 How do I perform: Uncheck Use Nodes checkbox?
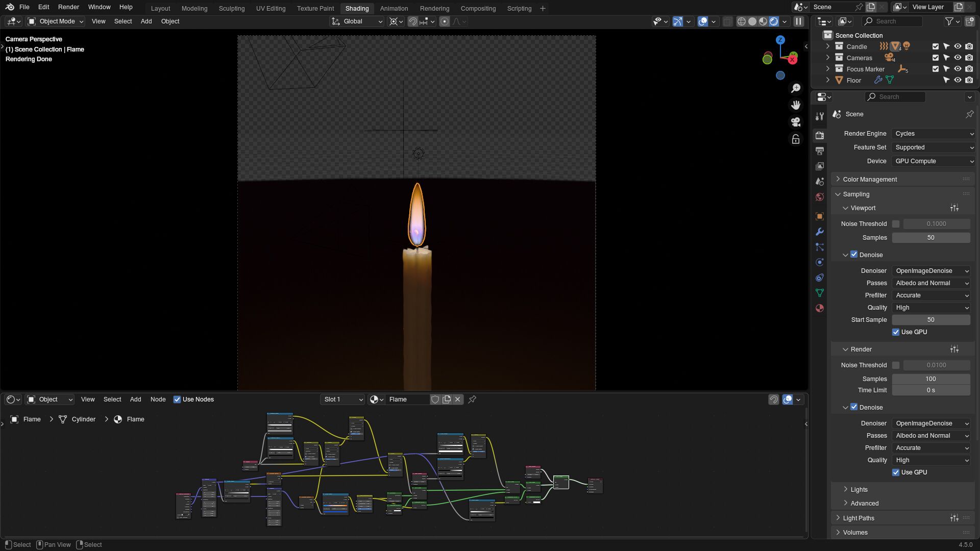coord(177,399)
